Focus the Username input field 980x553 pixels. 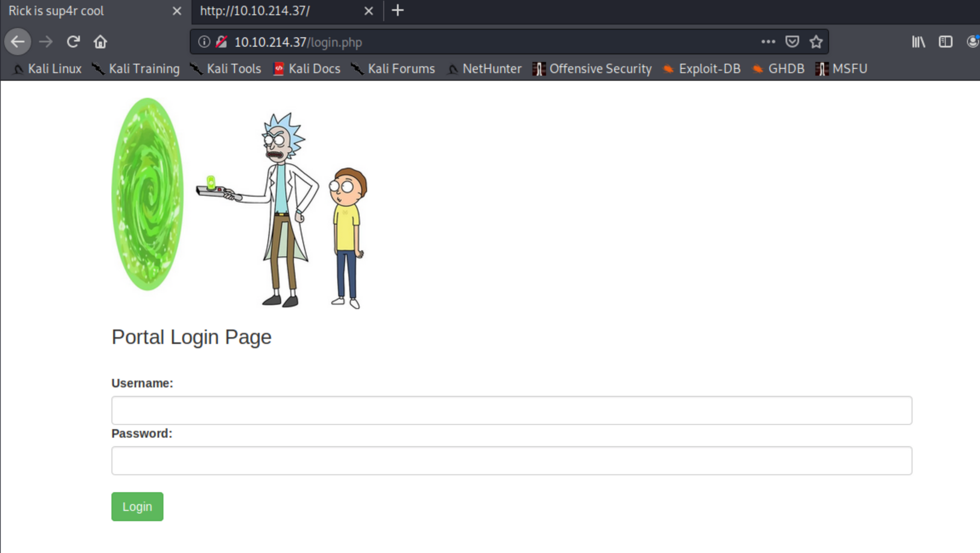tap(512, 410)
